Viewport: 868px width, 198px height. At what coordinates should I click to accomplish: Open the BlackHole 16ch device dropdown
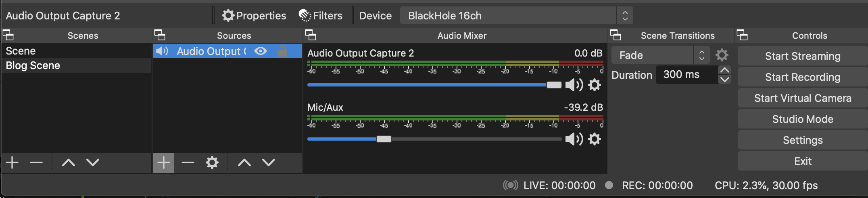(516, 16)
